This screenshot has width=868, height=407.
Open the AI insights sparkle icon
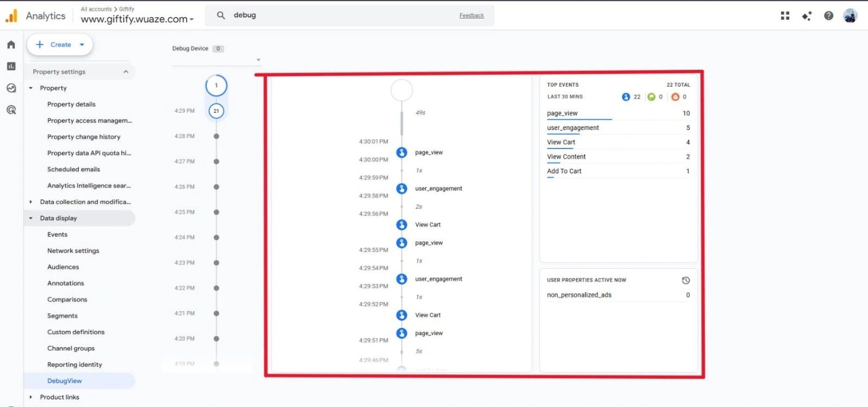[x=807, y=16]
